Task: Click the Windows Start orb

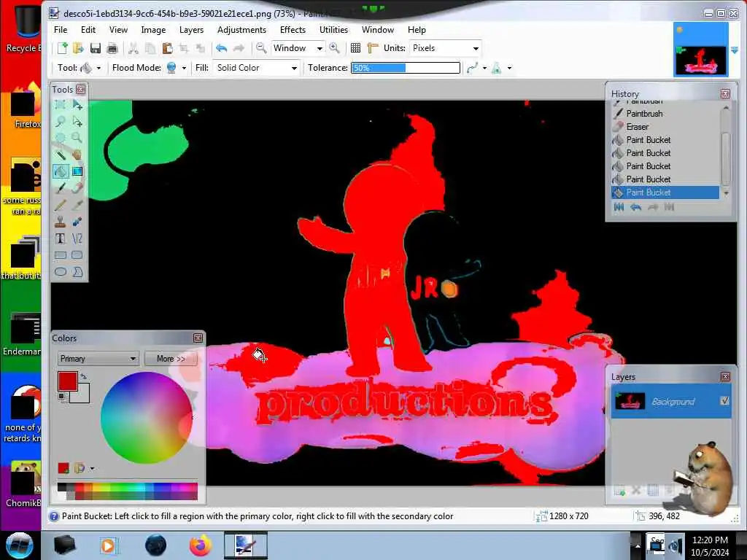Action: [x=19, y=545]
